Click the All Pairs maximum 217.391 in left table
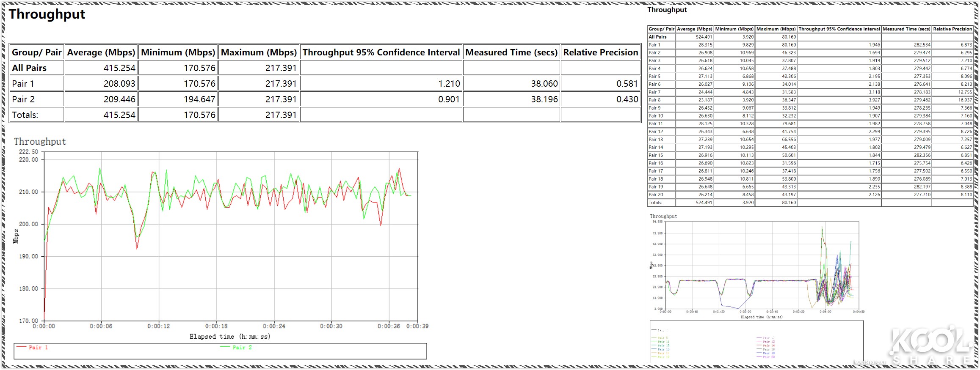This screenshot has width=980, height=370. coord(281,68)
